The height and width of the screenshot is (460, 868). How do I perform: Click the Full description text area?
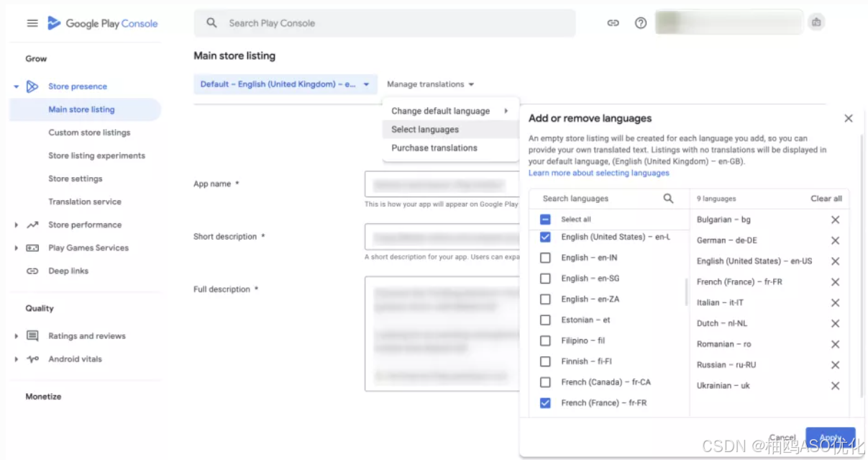tap(442, 334)
